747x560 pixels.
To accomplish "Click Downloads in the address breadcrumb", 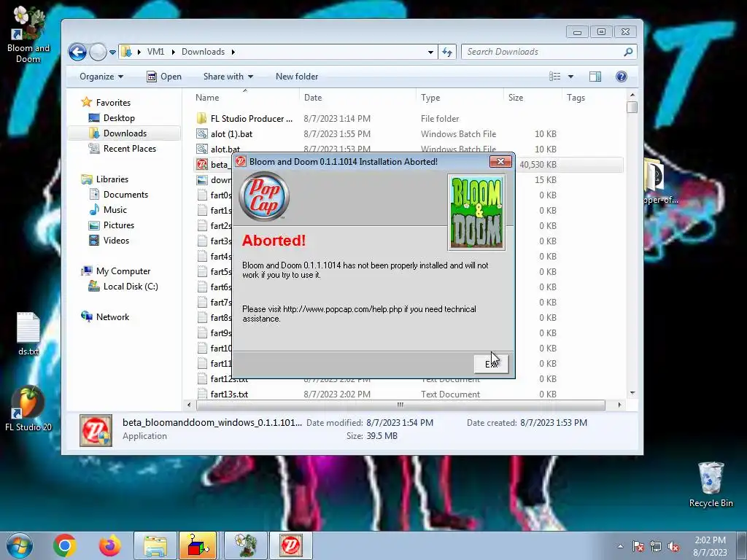I will click(203, 52).
